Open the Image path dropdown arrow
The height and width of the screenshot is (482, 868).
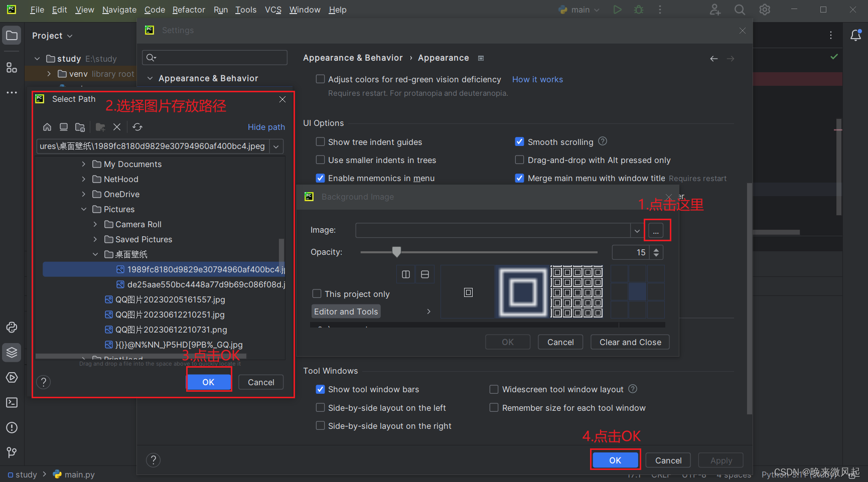click(637, 231)
